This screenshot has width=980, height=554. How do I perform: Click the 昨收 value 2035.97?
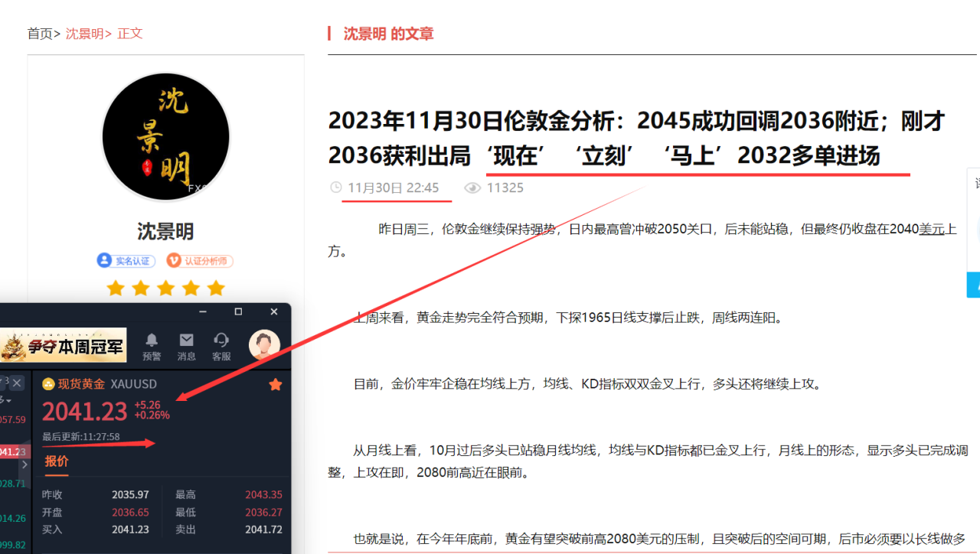pyautogui.click(x=130, y=495)
